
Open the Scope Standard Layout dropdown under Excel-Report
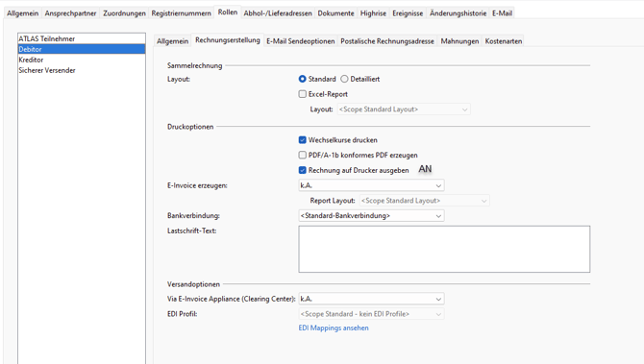coord(404,109)
